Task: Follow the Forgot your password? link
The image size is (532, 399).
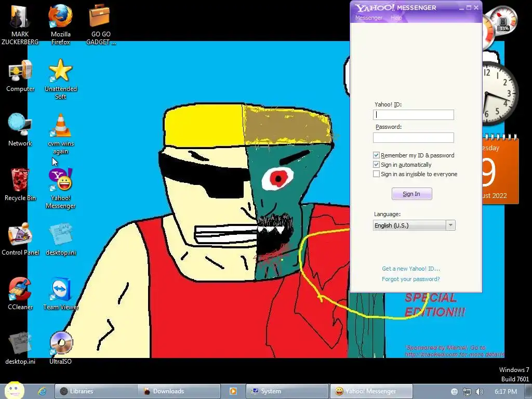Action: pos(410,279)
